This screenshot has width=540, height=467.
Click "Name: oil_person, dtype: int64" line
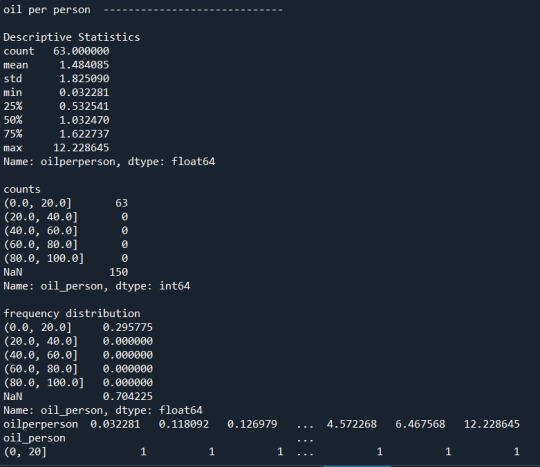(97, 286)
